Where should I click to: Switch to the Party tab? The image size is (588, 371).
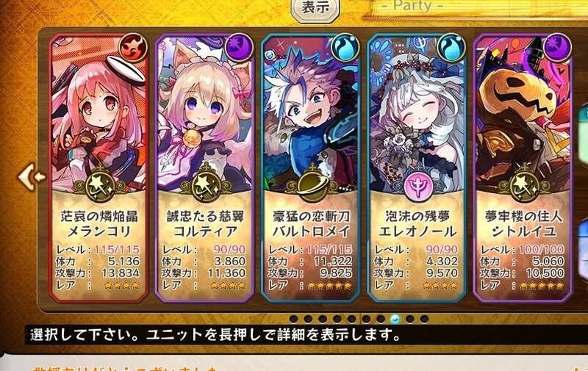tap(412, 6)
